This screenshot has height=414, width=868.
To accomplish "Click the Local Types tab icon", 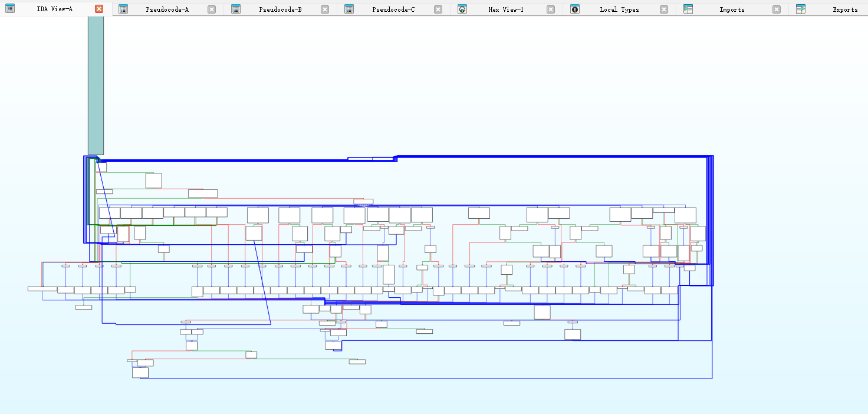I will tap(575, 9).
